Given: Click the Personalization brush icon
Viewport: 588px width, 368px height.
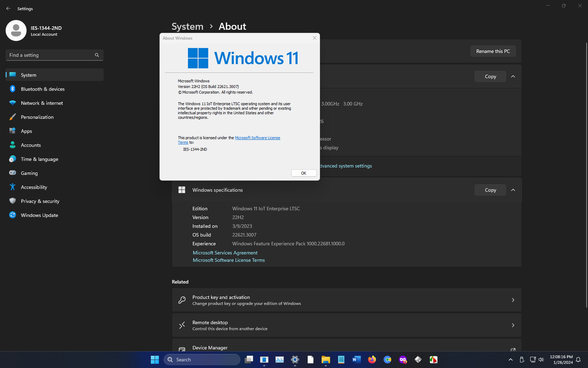Looking at the screenshot, I should (12, 117).
